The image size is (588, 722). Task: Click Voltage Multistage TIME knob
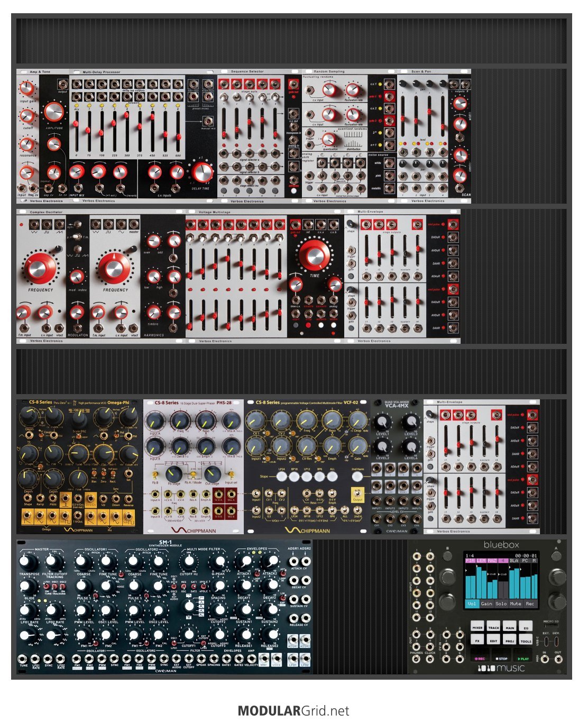click(314, 255)
